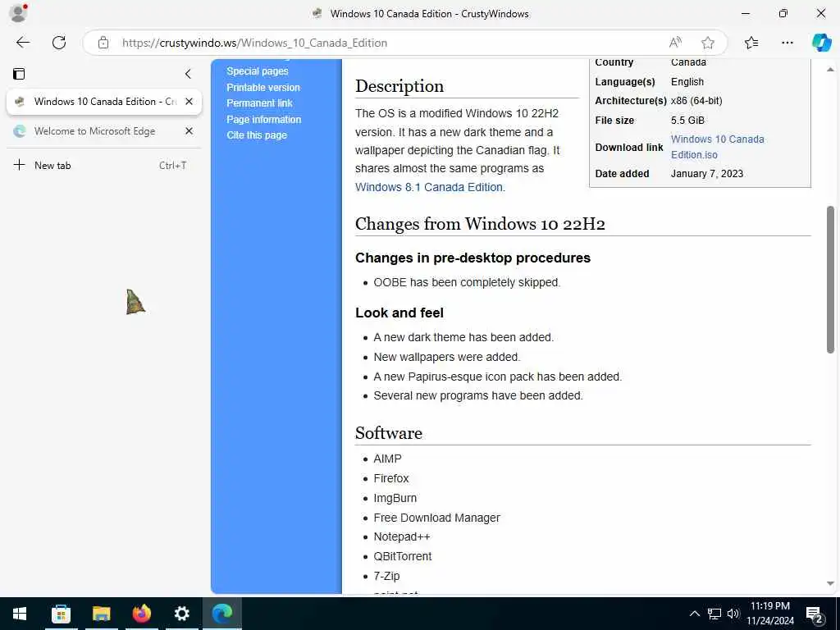Open the volume tray icon
This screenshot has width=840, height=630.
[x=733, y=614]
